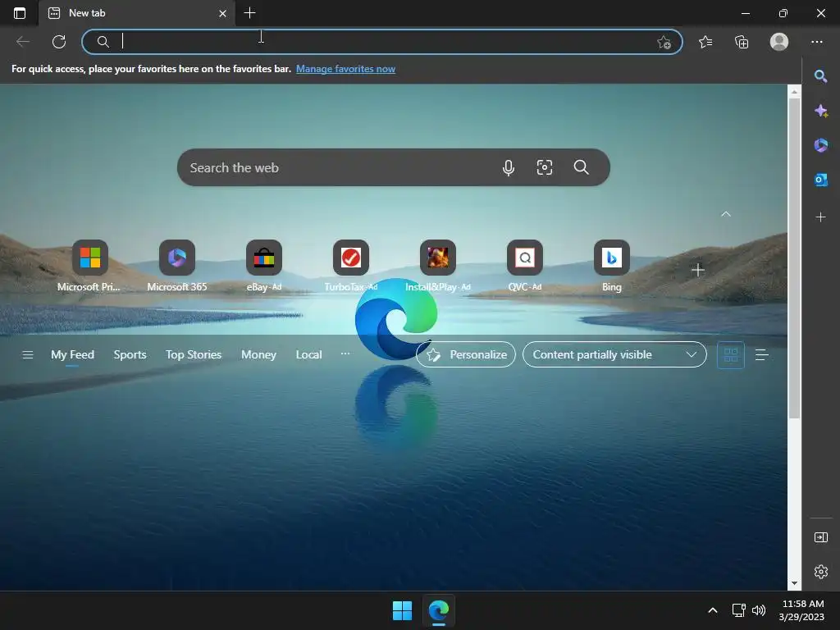
Task: Collapse quick links with chevron up
Action: [726, 214]
